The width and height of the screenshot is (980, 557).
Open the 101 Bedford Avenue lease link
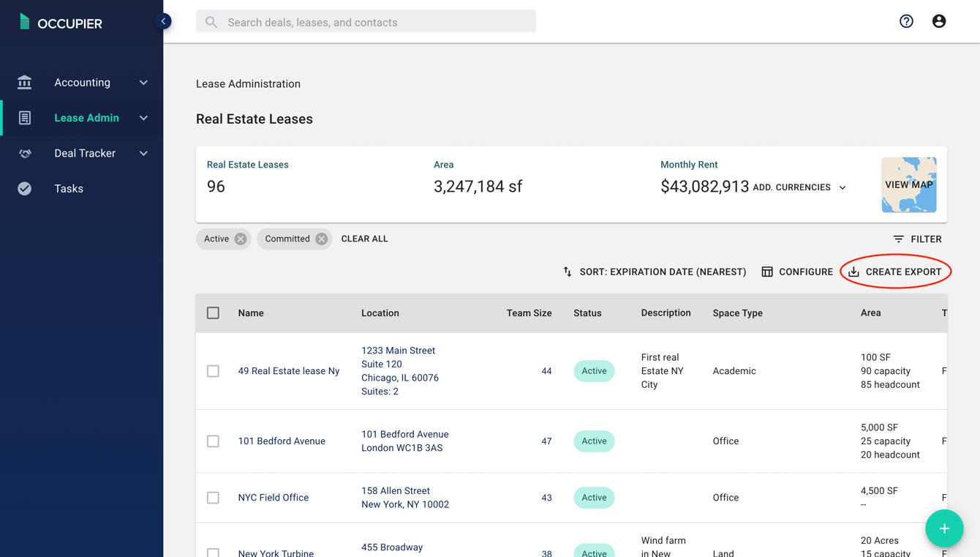pyautogui.click(x=282, y=441)
